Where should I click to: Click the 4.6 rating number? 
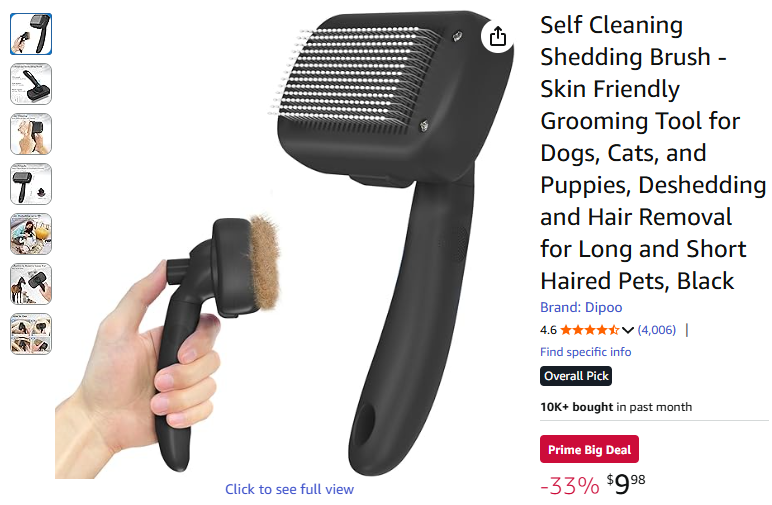click(x=548, y=330)
